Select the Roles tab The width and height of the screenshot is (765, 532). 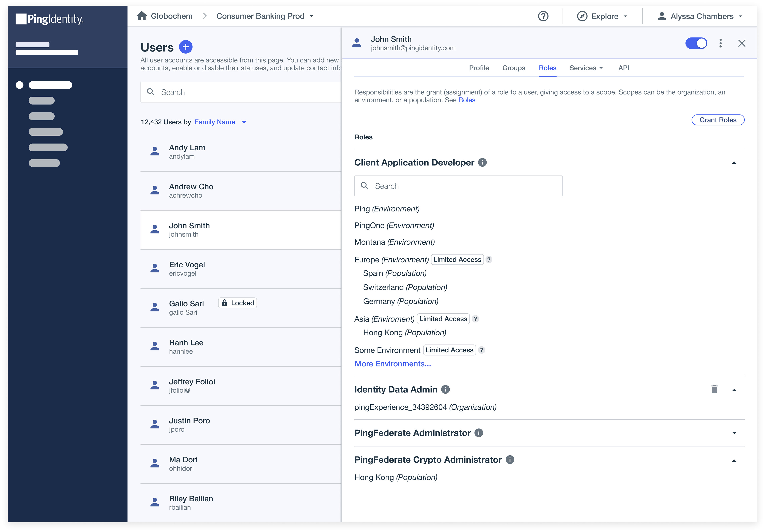[547, 68]
